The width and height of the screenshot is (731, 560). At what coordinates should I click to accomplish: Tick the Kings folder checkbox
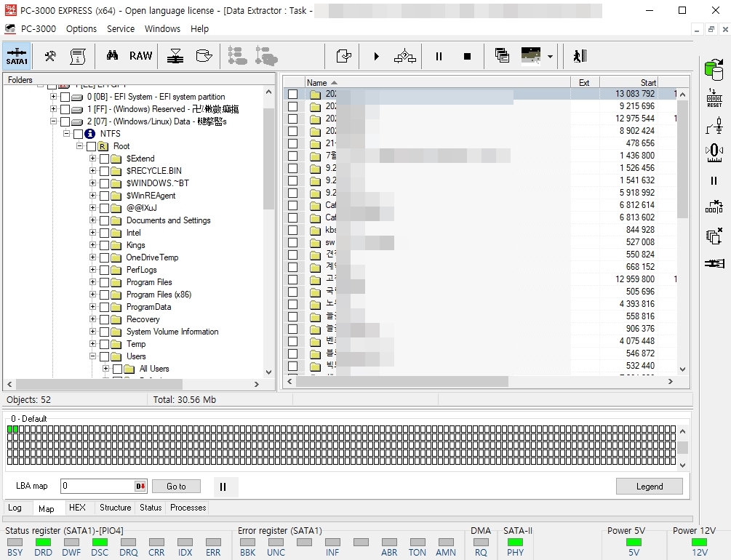(105, 245)
